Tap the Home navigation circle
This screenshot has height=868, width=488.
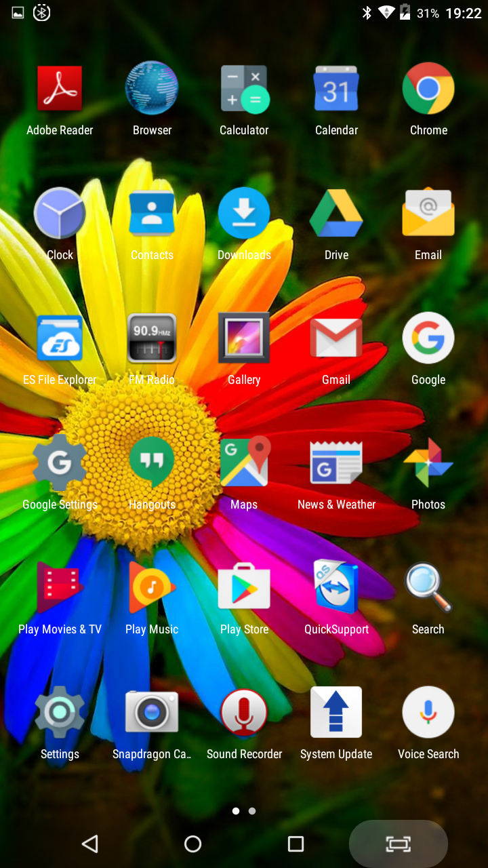193,844
